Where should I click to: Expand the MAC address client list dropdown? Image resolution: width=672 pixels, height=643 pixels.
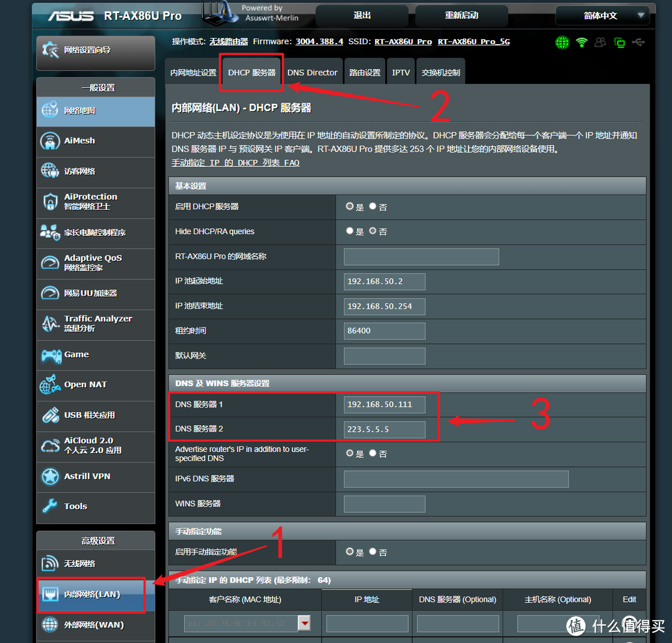tap(304, 623)
